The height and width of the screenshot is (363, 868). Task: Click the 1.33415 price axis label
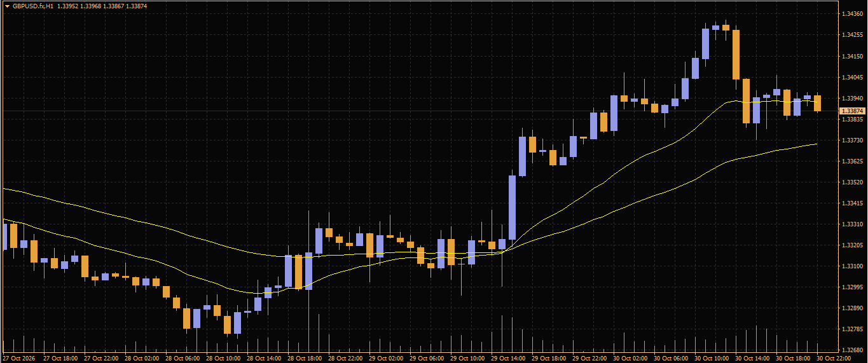[x=852, y=203]
